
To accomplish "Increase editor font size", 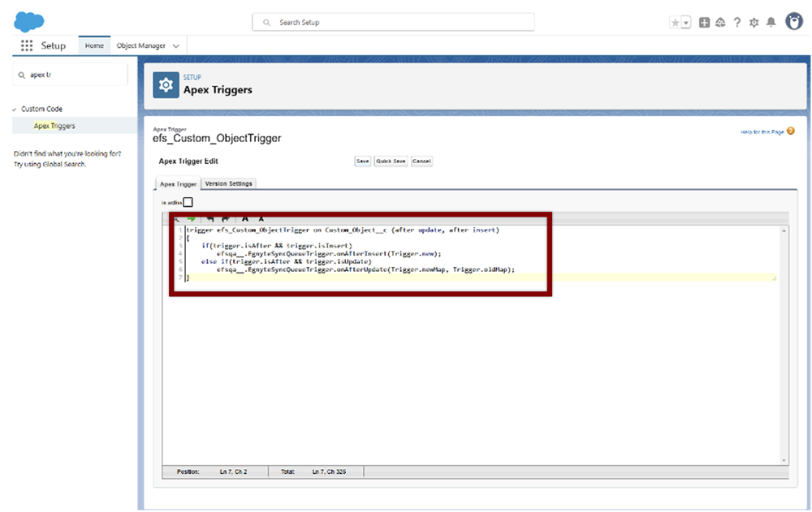I will pos(245,219).
